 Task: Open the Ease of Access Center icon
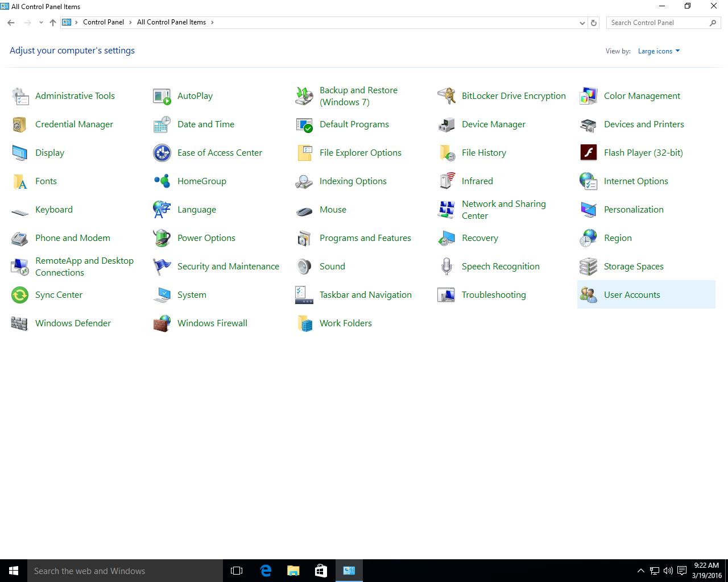162,153
